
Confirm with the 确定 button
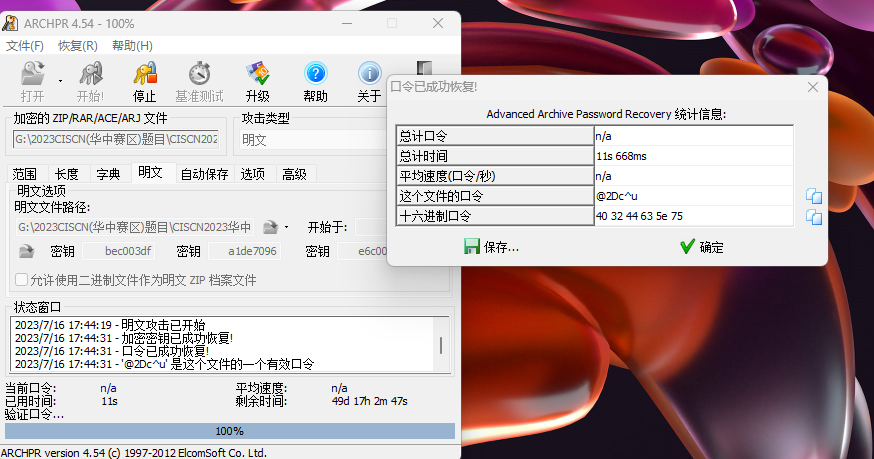701,247
